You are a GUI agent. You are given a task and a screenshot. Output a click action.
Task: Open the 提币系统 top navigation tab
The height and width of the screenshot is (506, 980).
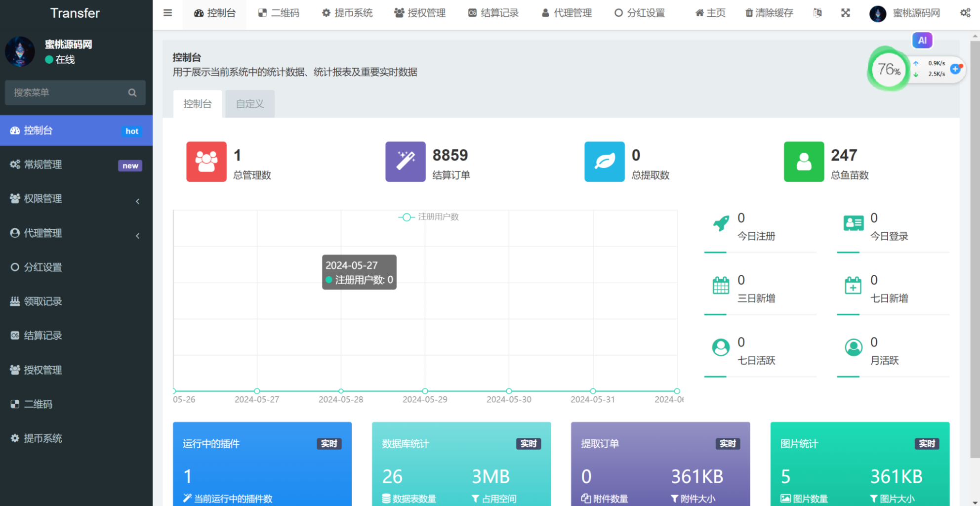[347, 13]
